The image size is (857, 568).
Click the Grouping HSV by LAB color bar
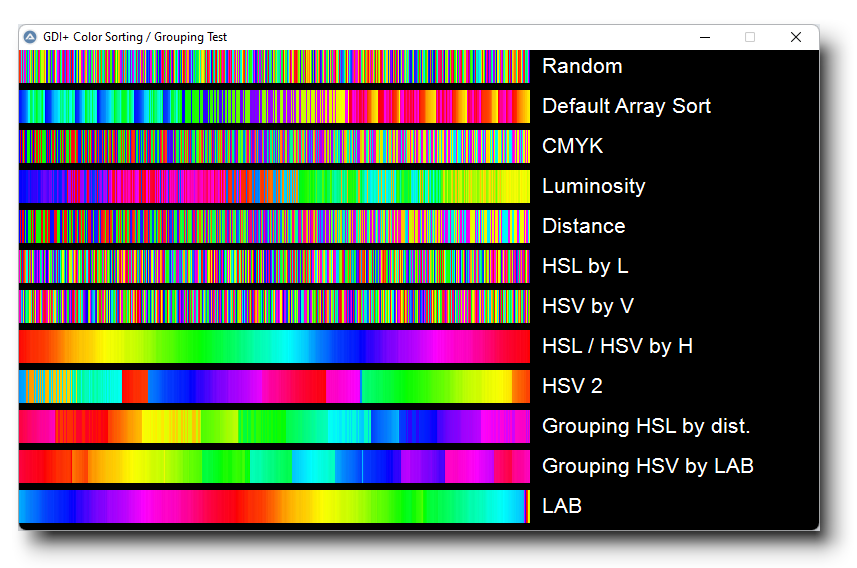pyautogui.click(x=274, y=466)
